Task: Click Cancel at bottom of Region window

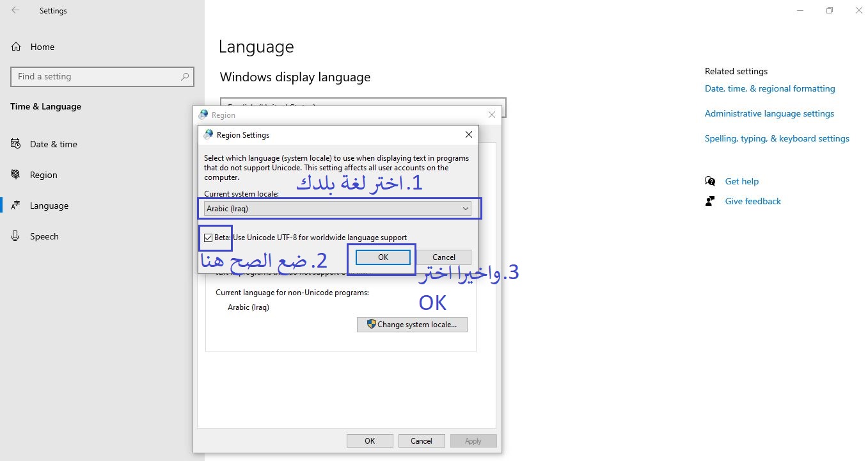Action: 422,441
